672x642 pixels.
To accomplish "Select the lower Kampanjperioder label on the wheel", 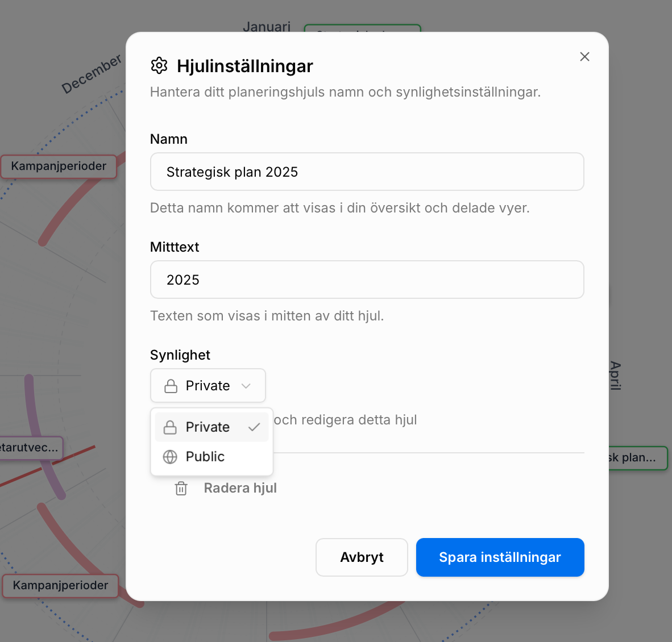I will pyautogui.click(x=60, y=586).
